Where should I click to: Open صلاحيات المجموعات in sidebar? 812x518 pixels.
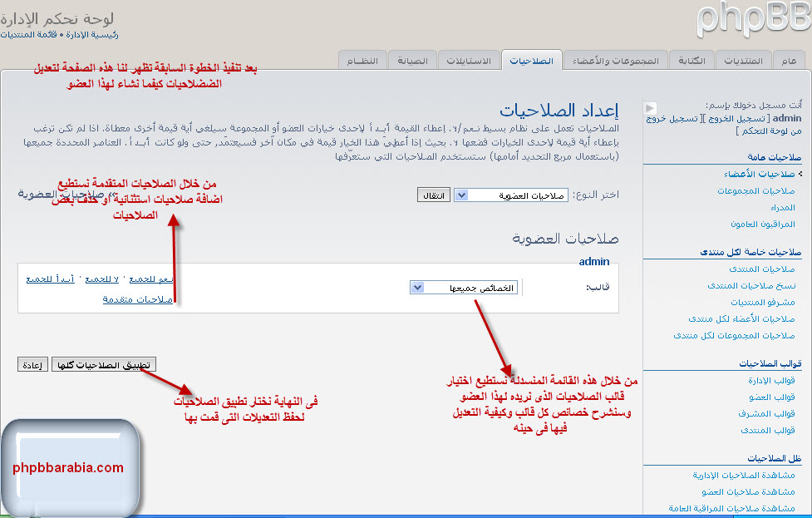click(x=756, y=190)
